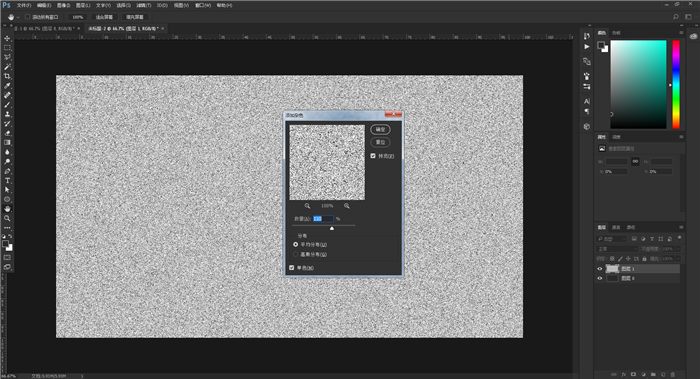The width and height of the screenshot is (700, 379).
Task: Select the Move tool
Action: tap(8, 38)
